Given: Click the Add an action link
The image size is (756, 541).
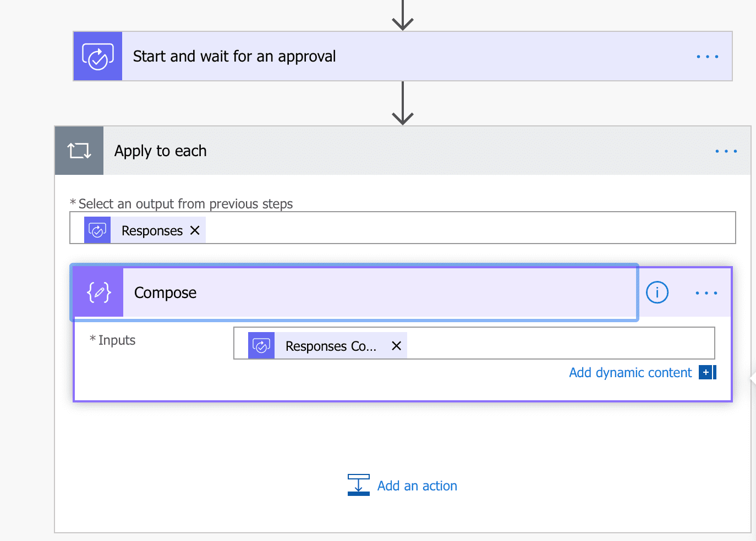Looking at the screenshot, I should pos(417,485).
